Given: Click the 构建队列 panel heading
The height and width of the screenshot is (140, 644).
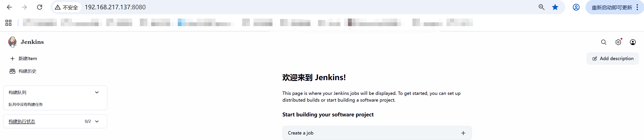Looking at the screenshot, I should 17,92.
